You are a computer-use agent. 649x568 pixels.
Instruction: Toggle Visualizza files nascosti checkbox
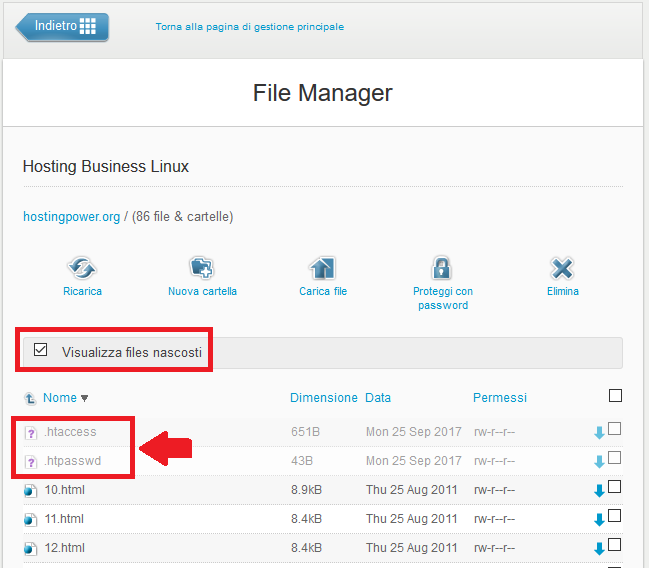tap(41, 350)
